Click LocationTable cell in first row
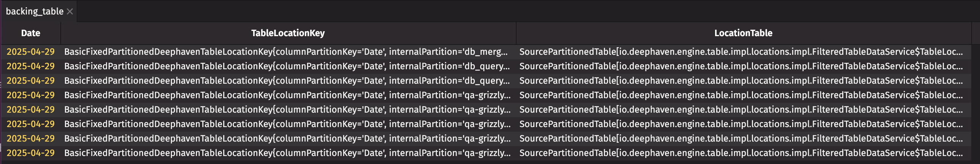The image size is (980, 164). pyautogui.click(x=741, y=52)
